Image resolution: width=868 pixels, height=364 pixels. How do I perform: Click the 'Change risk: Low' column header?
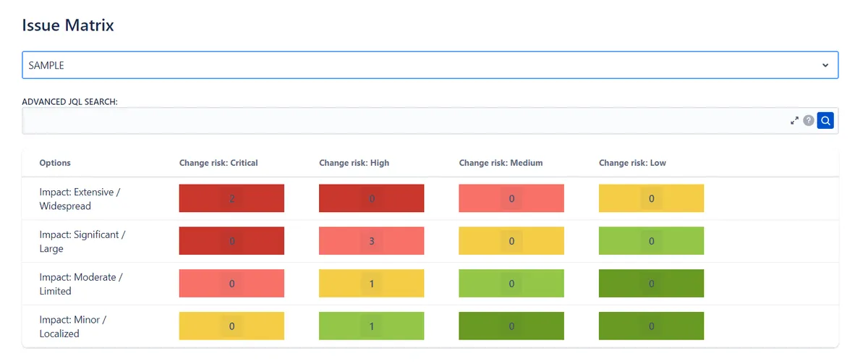click(x=633, y=163)
